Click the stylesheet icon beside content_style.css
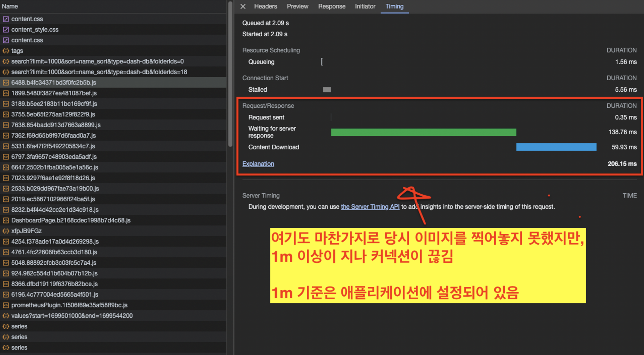The width and height of the screenshot is (644, 355). (x=6, y=30)
